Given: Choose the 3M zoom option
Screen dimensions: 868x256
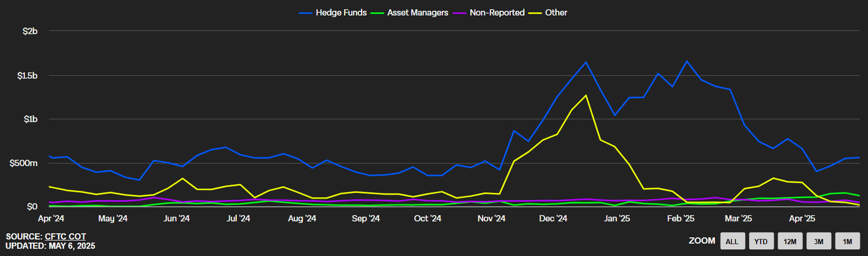Looking at the screenshot, I should (818, 241).
